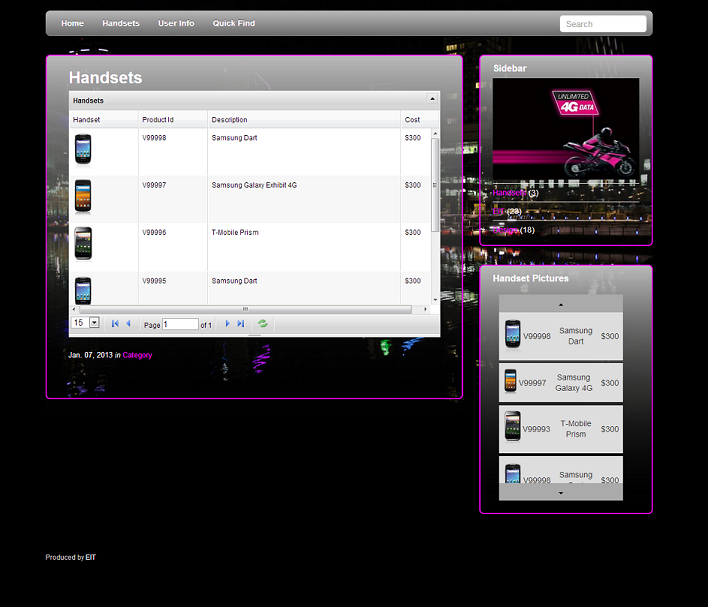Open the rows-per-page dropdown showing 15
This screenshot has height=607, width=708.
pyautogui.click(x=94, y=322)
